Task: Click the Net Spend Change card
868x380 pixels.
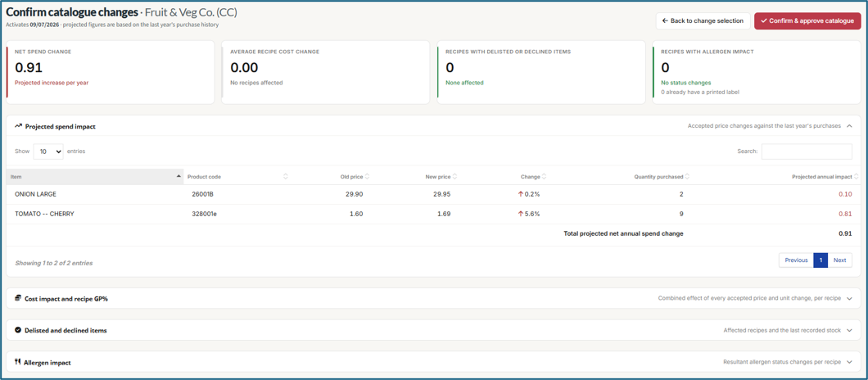Action: (111, 72)
